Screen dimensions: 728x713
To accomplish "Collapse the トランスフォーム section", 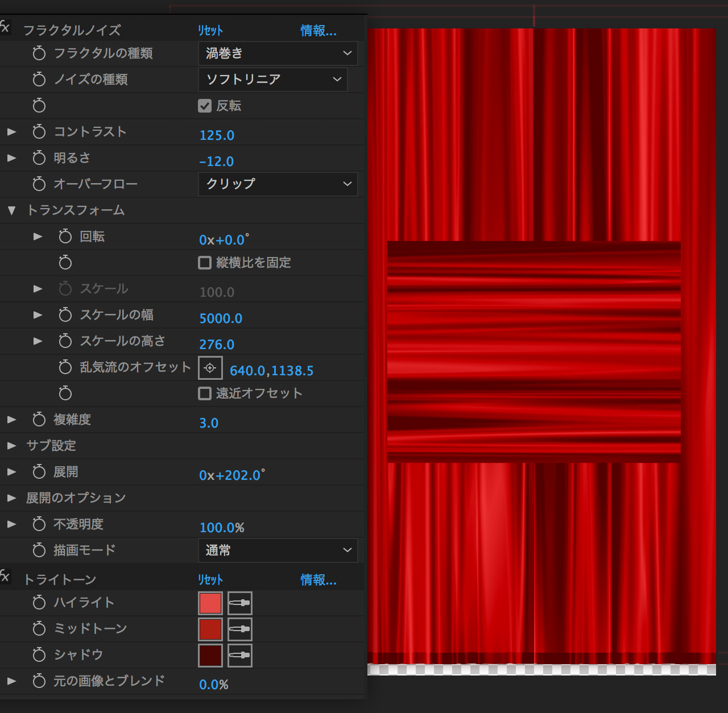I will 11,210.
